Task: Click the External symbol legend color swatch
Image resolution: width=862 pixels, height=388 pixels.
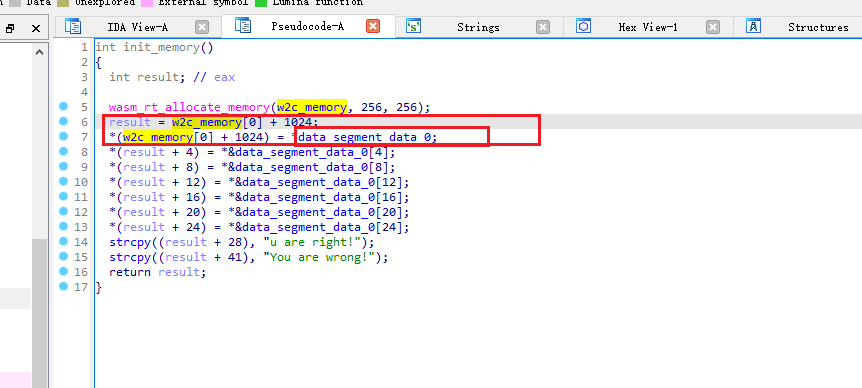Action: pyautogui.click(x=147, y=3)
